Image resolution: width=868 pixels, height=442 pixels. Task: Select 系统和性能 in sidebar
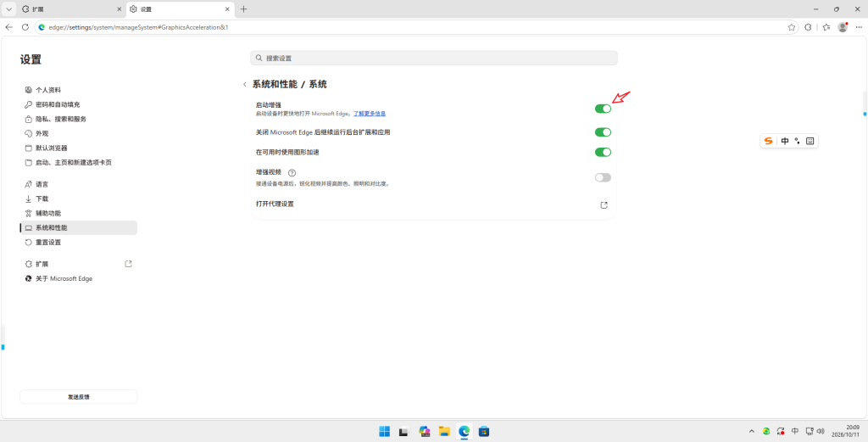coord(78,227)
